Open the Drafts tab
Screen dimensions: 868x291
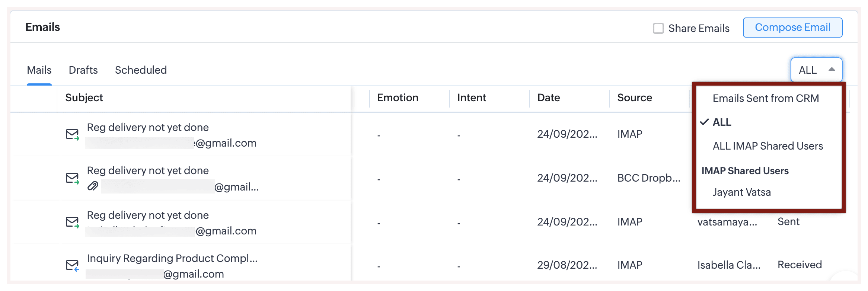tap(83, 70)
